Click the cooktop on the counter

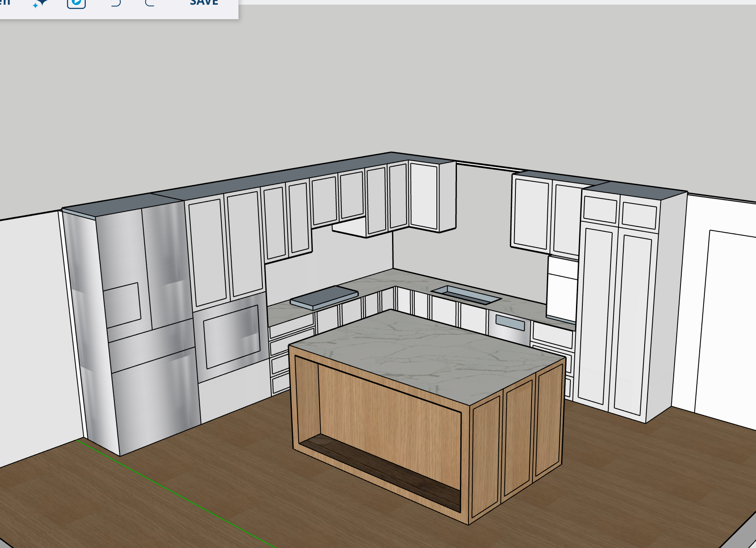[324, 296]
